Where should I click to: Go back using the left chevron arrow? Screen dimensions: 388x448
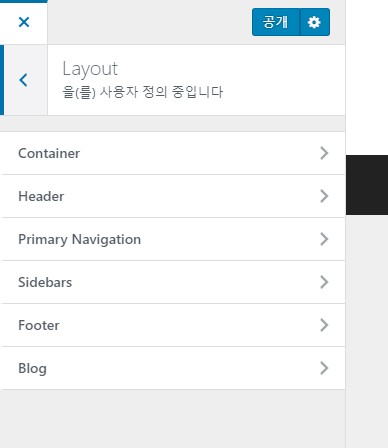click(x=23, y=80)
